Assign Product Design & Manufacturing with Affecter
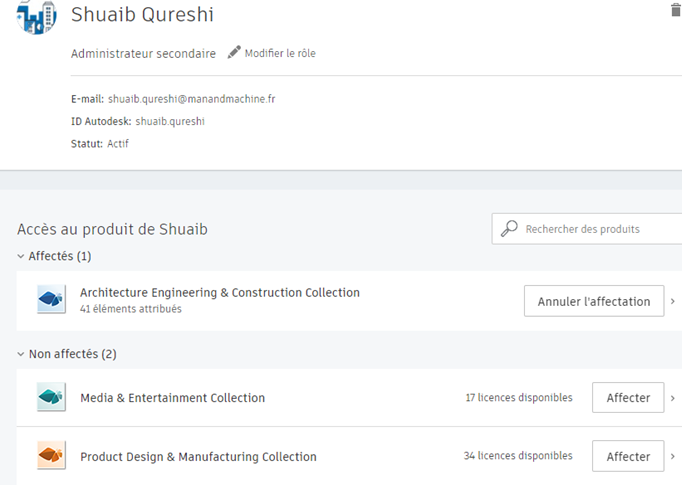The width and height of the screenshot is (682, 485). click(628, 456)
